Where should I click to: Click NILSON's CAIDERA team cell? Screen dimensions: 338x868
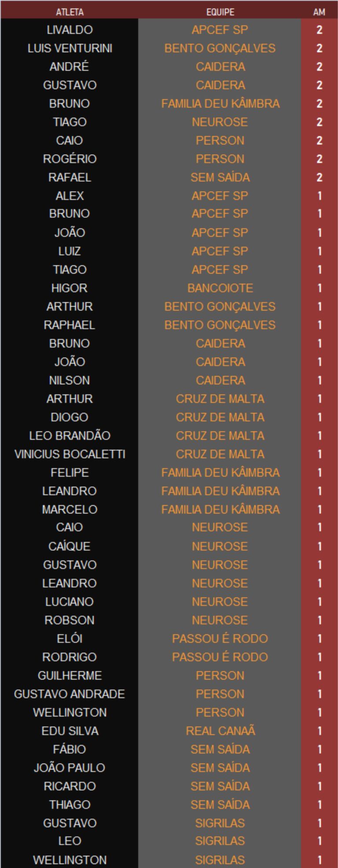coord(220,380)
